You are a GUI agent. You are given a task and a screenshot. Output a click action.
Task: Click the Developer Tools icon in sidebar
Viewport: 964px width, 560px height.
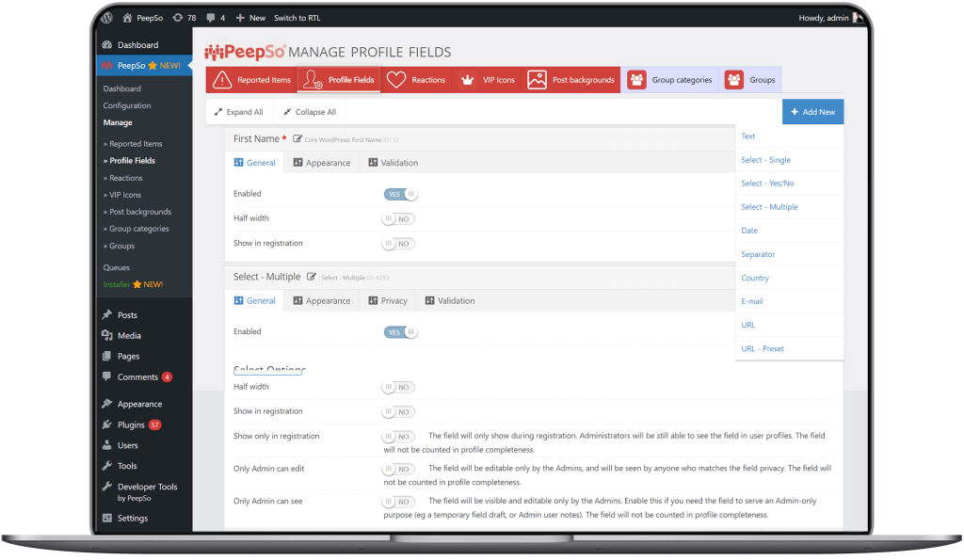click(107, 487)
